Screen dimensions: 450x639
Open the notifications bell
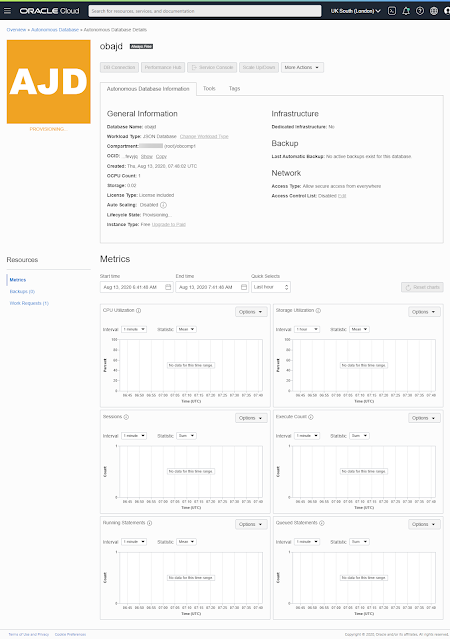pos(406,11)
